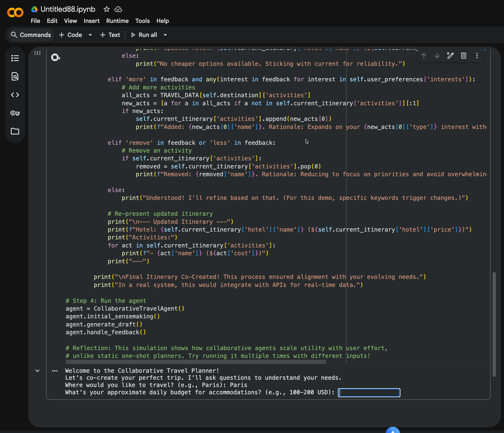Click the budget input field
Image resolution: width=504 pixels, height=433 pixels.
pyautogui.click(x=369, y=392)
